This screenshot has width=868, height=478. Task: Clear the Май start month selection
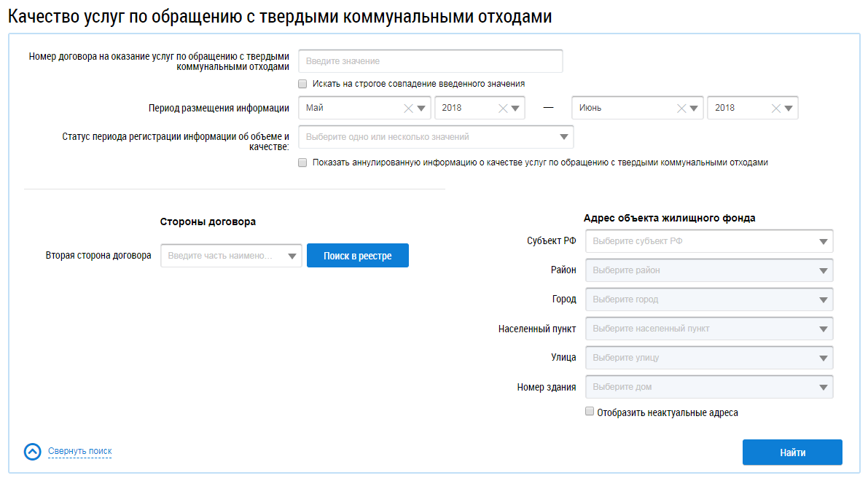coord(408,109)
